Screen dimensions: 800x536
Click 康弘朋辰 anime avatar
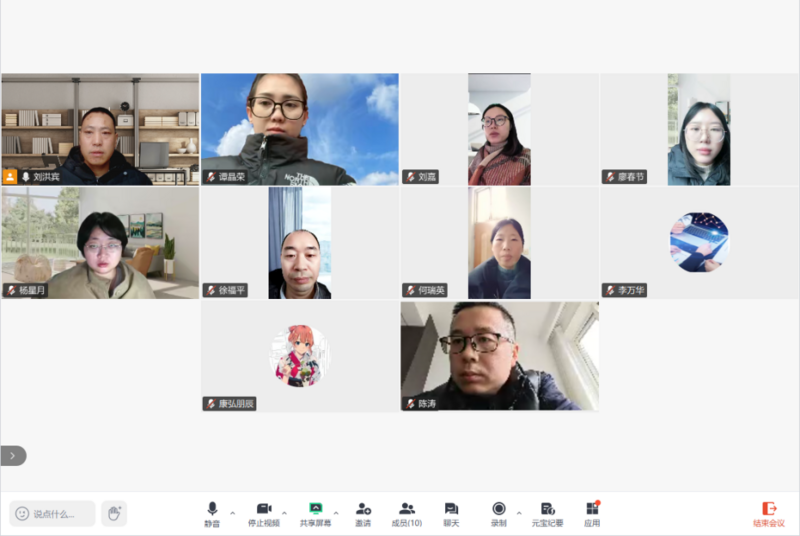pos(299,356)
